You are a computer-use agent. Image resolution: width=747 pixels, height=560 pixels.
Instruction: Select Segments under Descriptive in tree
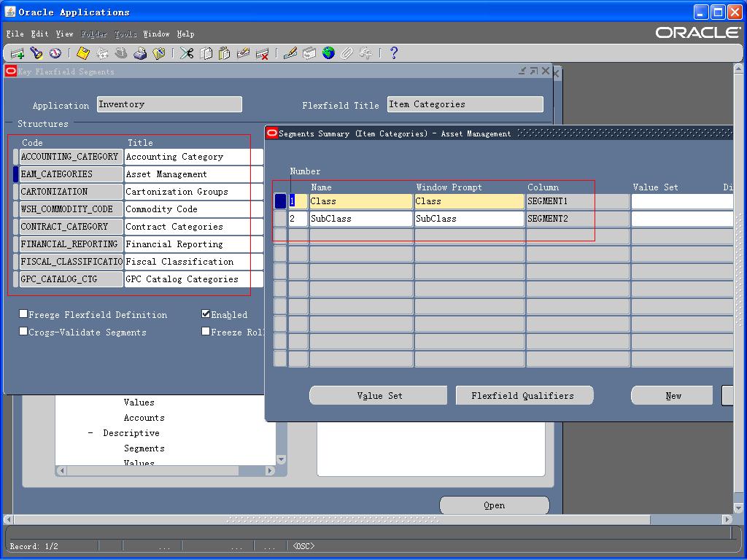[144, 448]
